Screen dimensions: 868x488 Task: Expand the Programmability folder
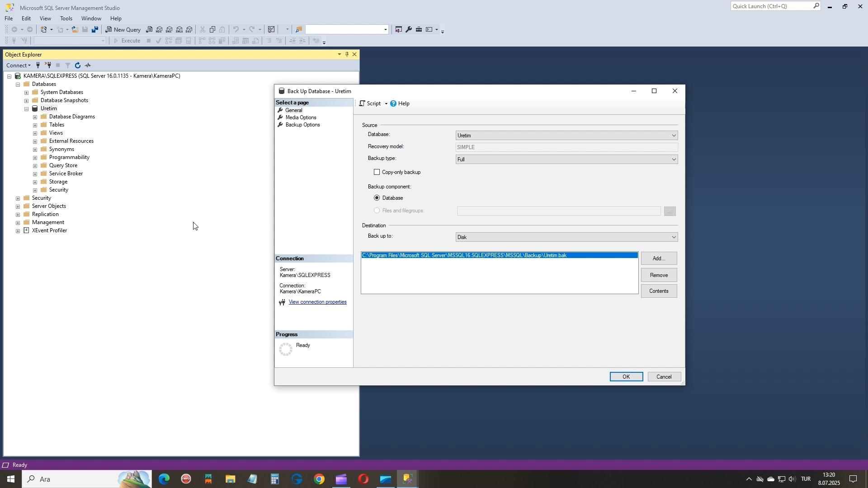click(x=35, y=158)
